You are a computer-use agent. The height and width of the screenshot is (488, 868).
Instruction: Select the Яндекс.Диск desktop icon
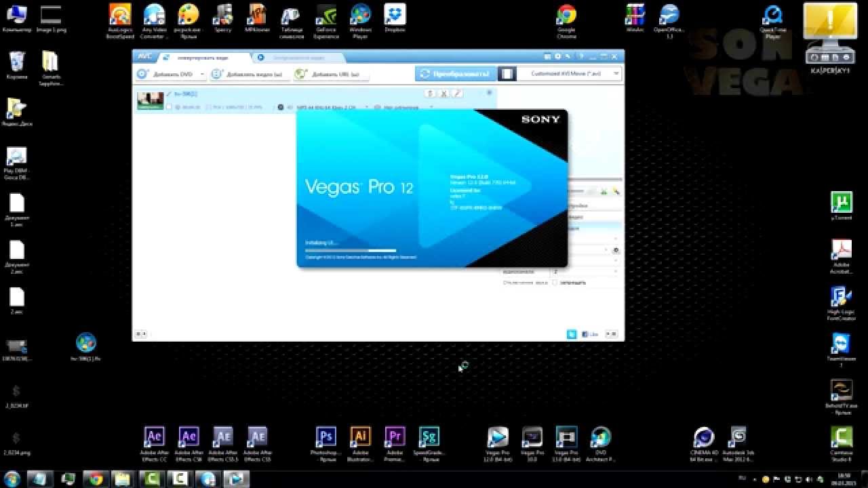point(17,112)
